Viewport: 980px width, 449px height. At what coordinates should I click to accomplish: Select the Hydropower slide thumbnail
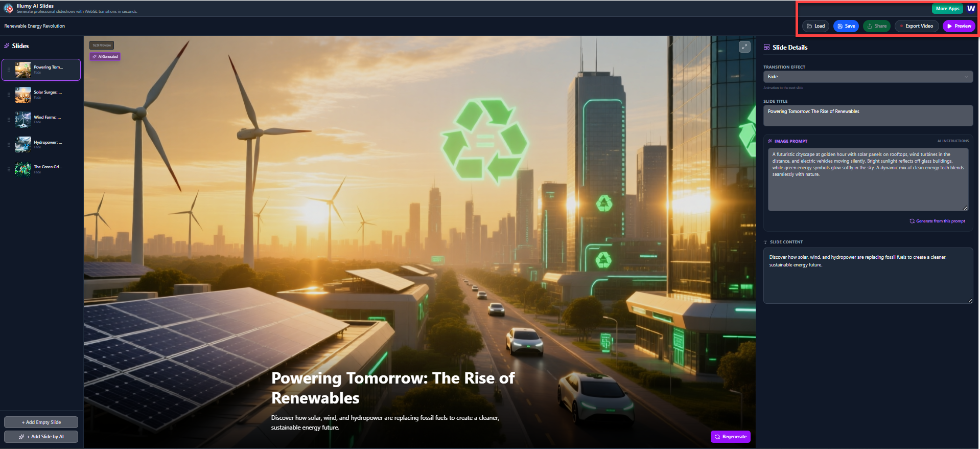click(23, 145)
